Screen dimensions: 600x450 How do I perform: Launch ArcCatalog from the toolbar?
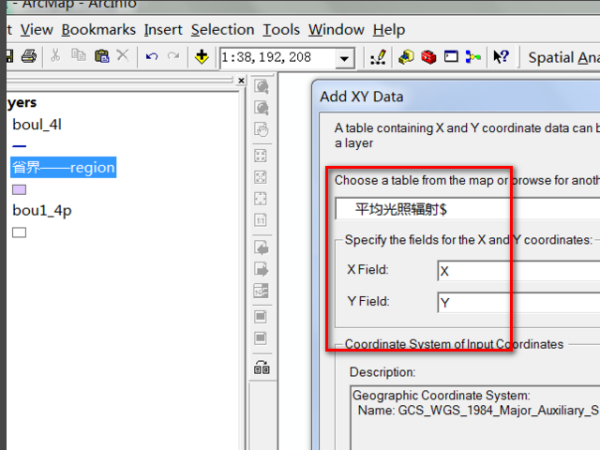coord(406,57)
